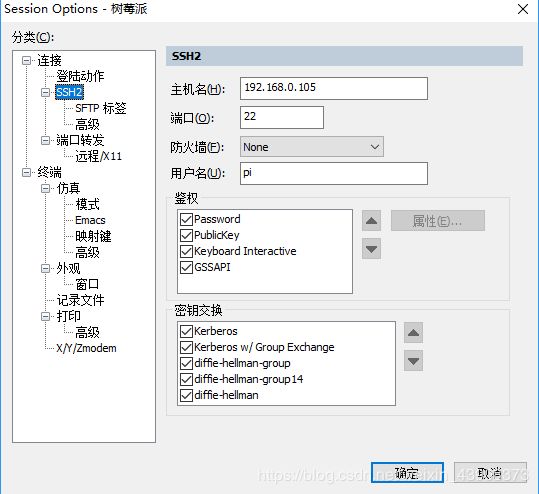Image resolution: width=539 pixels, height=494 pixels.
Task: Select 登陆动作 in the category tree
Action: pos(80,76)
